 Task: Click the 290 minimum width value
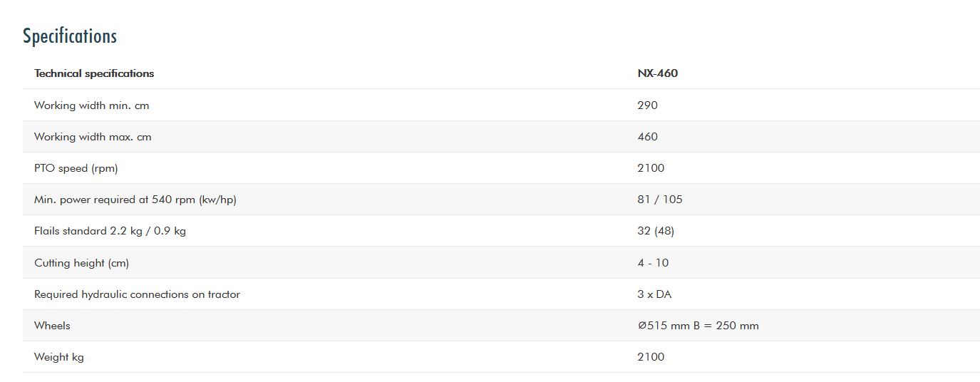[647, 105]
